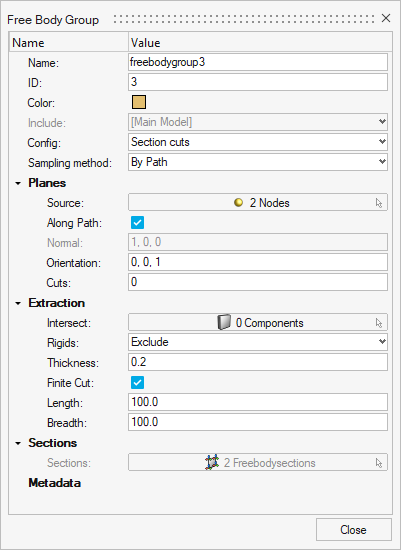Open the Sampling method dropdown
This screenshot has width=401, height=550.
[x=258, y=162]
